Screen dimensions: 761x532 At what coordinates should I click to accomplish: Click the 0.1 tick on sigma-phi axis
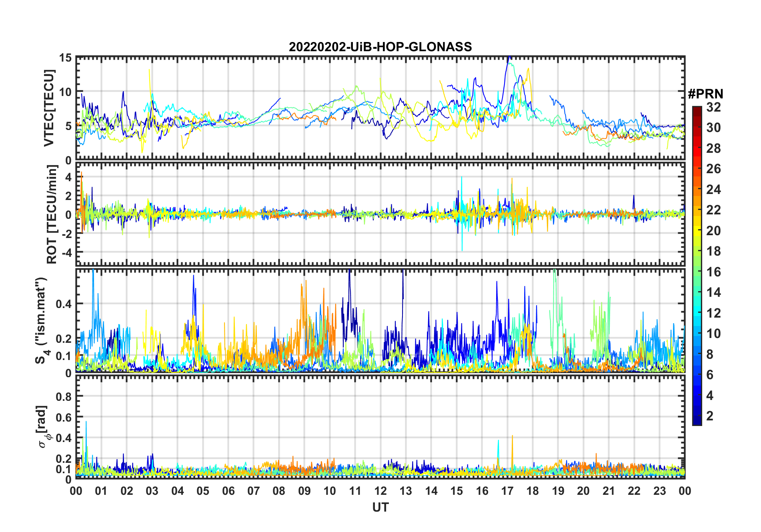[64, 469]
